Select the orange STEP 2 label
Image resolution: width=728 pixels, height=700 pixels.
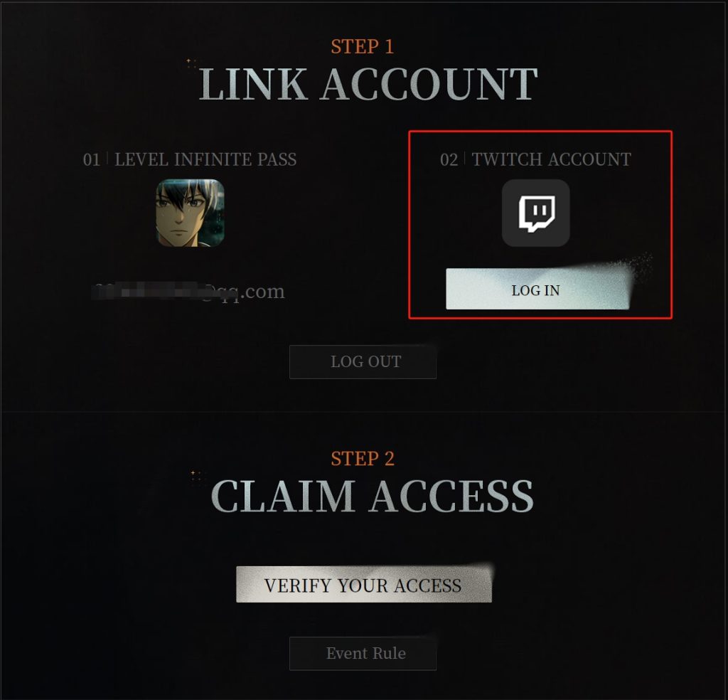(x=363, y=458)
